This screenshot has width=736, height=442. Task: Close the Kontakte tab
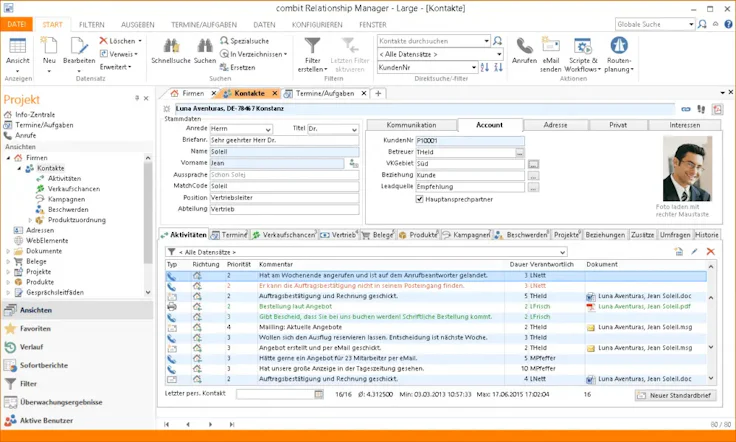pos(275,93)
